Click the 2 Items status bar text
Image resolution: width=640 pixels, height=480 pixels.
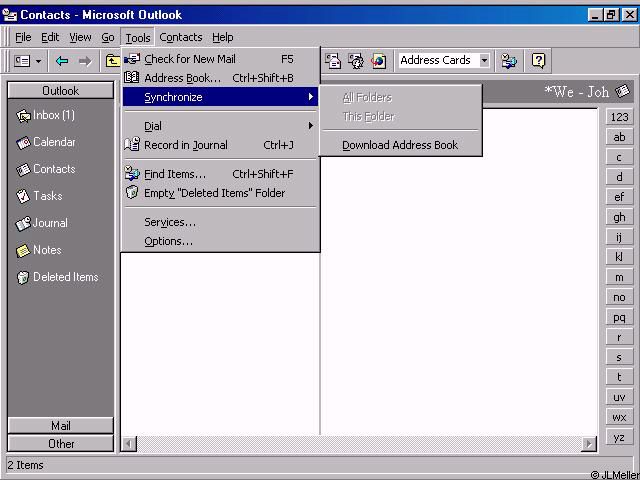coord(25,465)
